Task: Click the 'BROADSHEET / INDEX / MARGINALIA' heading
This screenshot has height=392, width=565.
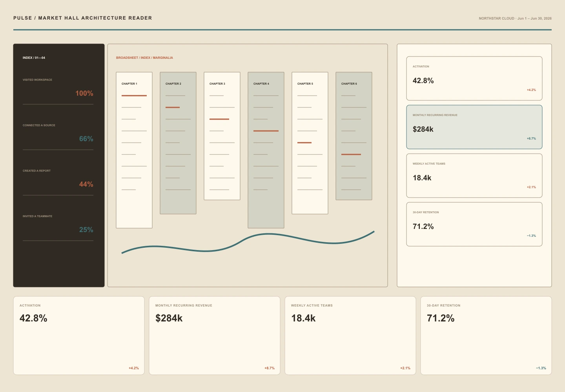Action: (144, 58)
